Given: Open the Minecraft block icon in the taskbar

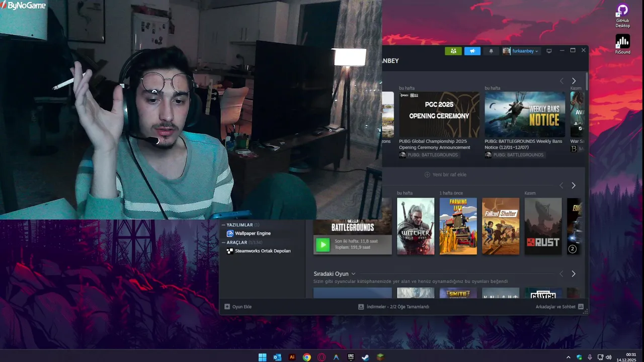Looking at the screenshot, I should click(x=381, y=357).
